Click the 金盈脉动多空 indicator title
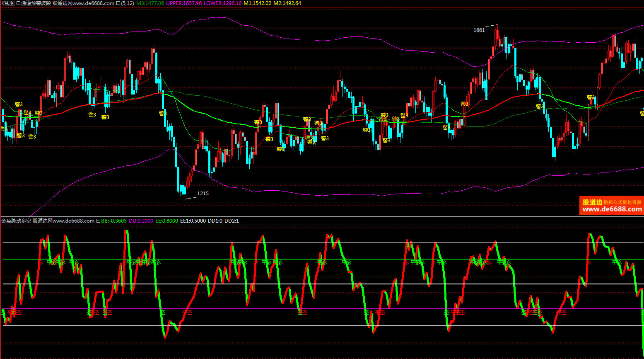Image resolution: width=644 pixels, height=359 pixels. (x=16, y=221)
